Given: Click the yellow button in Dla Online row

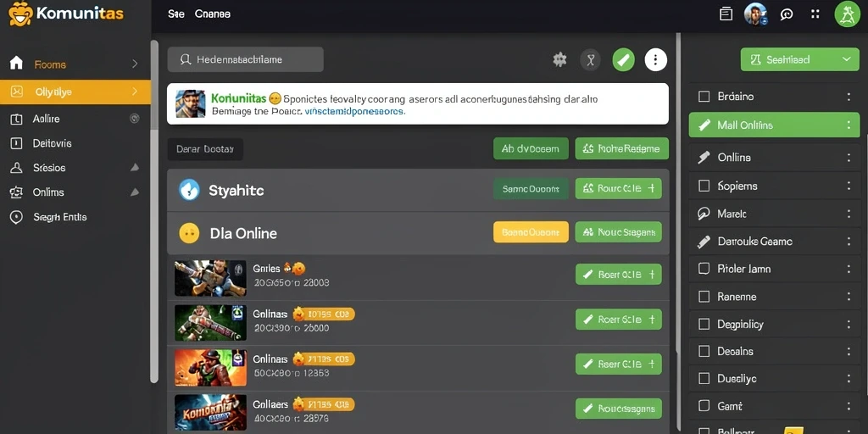Looking at the screenshot, I should click(x=531, y=232).
